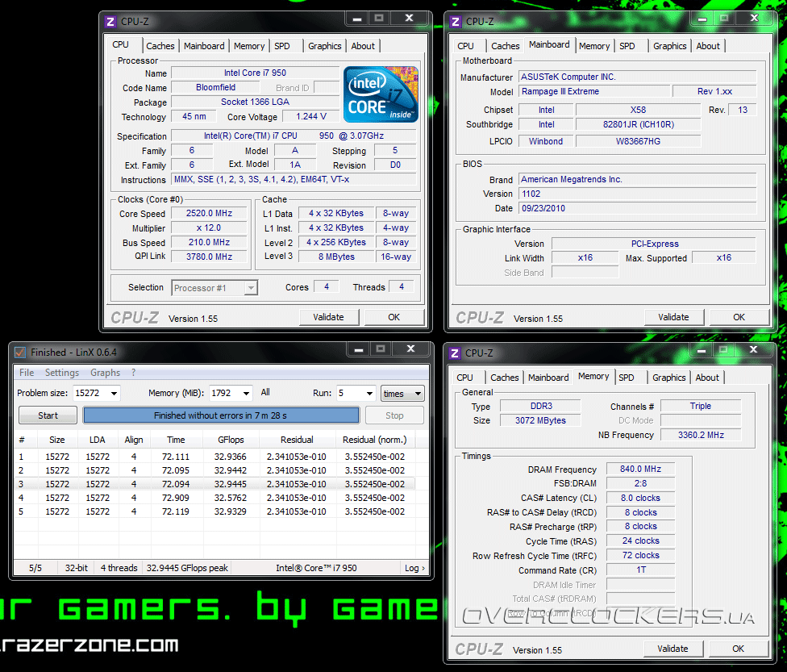Select LinX result row 4 with 32.5762 GFlops
Screen dimensions: 787x672
[x=214, y=498]
